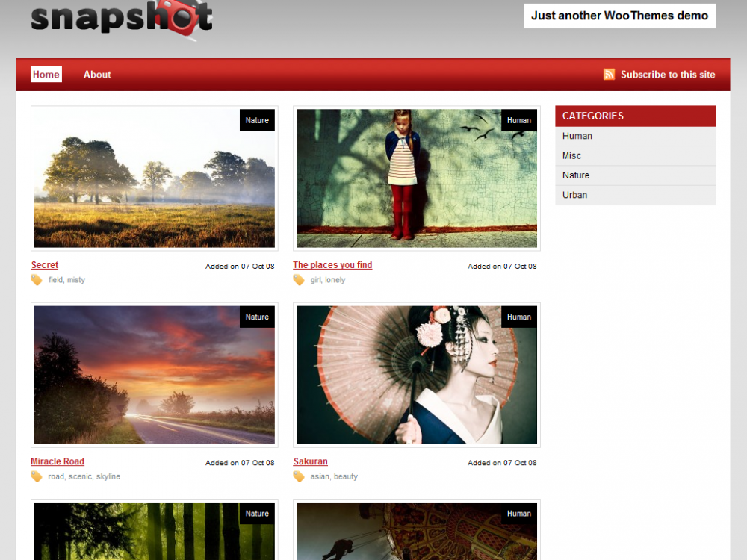Click the 'road' tag
This screenshot has width=747, height=560.
point(56,476)
